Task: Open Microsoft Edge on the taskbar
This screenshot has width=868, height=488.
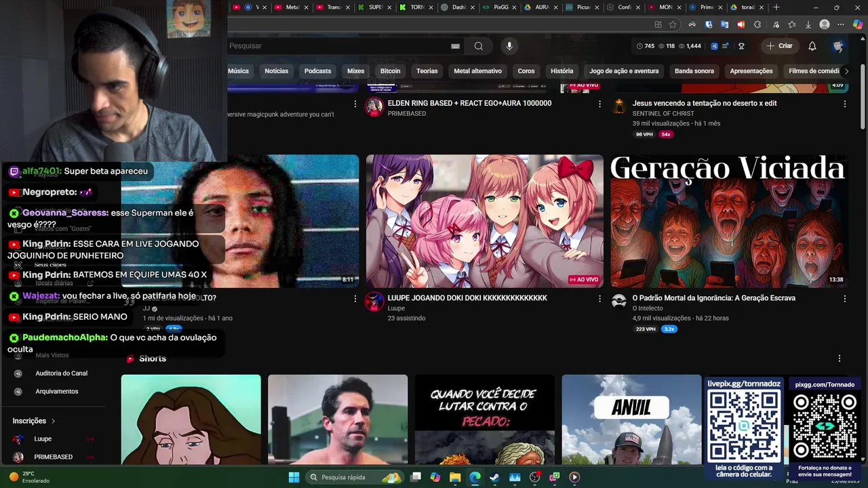Action: (475, 477)
